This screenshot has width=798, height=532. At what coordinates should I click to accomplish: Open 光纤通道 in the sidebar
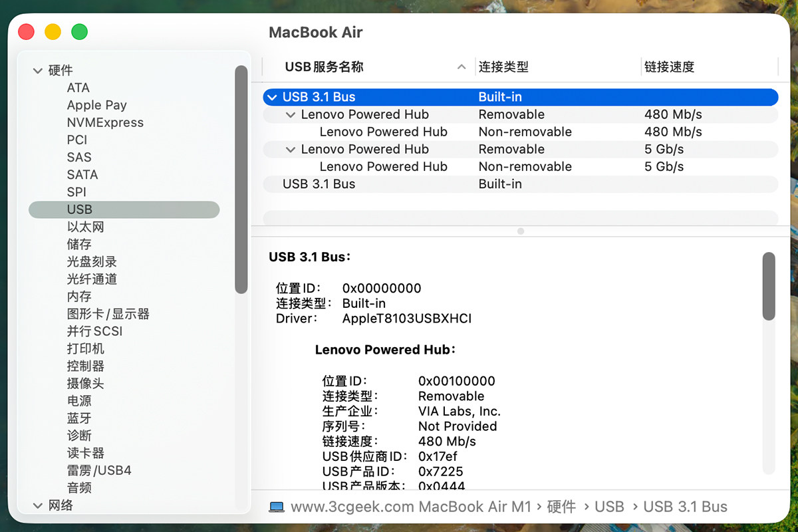pos(92,279)
